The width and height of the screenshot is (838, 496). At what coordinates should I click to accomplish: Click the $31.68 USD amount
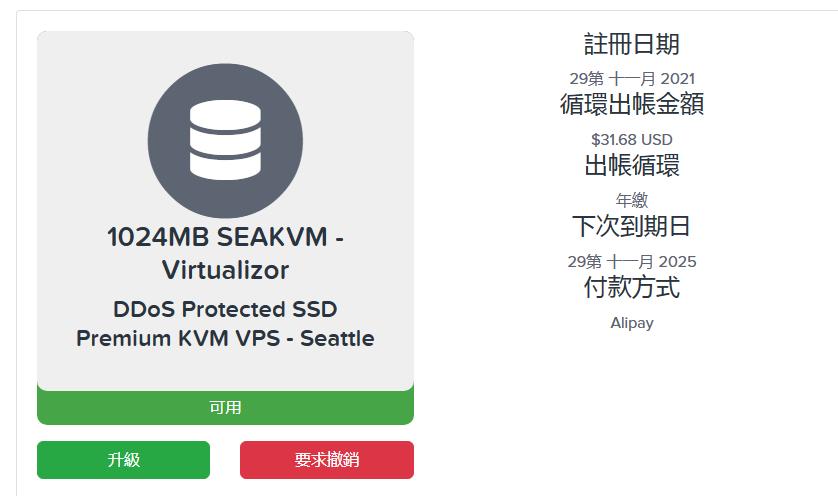click(x=632, y=140)
